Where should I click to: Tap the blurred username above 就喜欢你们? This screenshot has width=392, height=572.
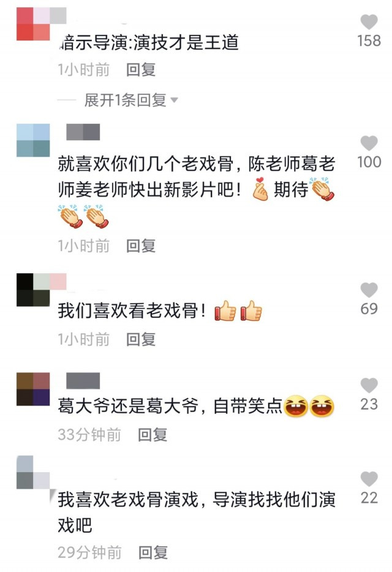83,132
